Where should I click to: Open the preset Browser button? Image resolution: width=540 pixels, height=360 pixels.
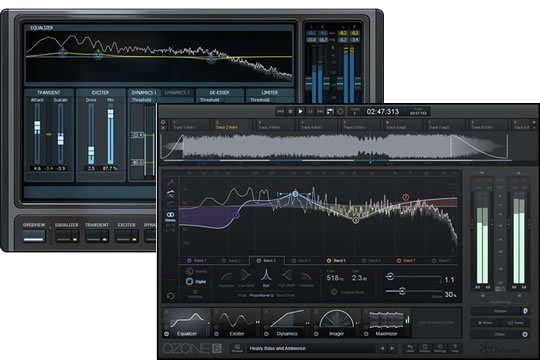pyautogui.click(x=237, y=348)
